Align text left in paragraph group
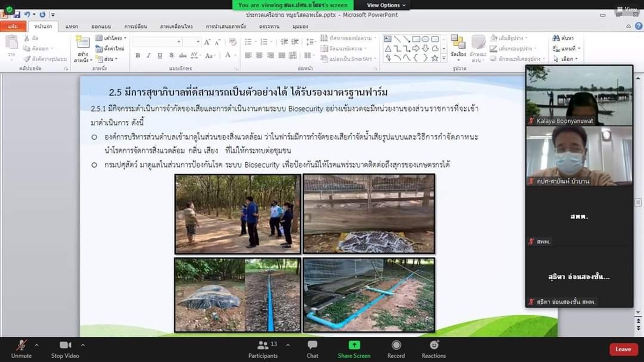644x362 pixels. (248, 55)
